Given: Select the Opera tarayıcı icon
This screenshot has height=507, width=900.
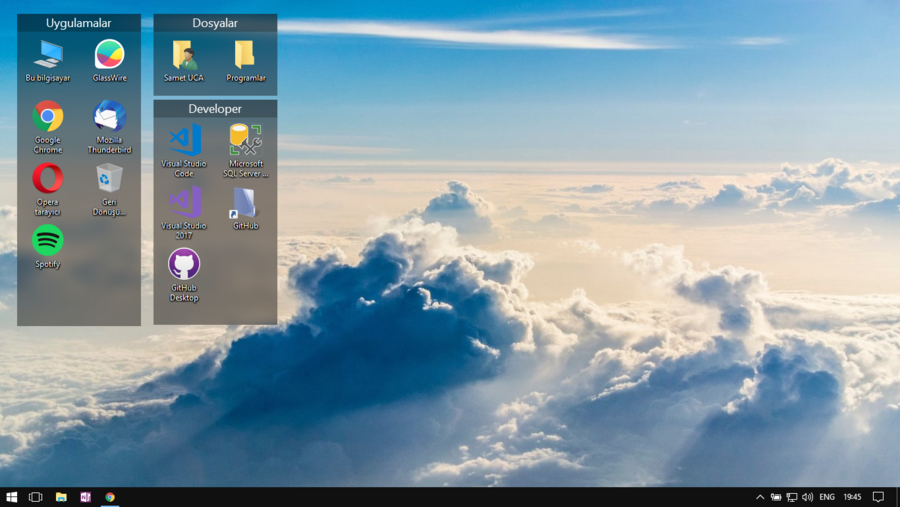Looking at the screenshot, I should coord(48,179).
